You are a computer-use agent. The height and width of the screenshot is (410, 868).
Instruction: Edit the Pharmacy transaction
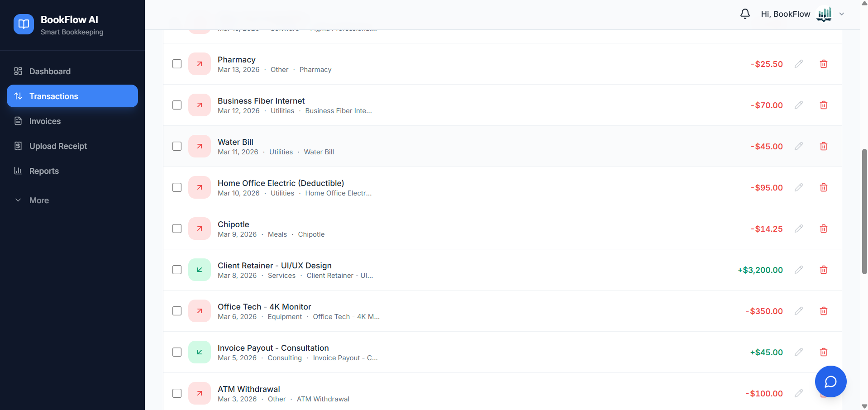pos(799,64)
